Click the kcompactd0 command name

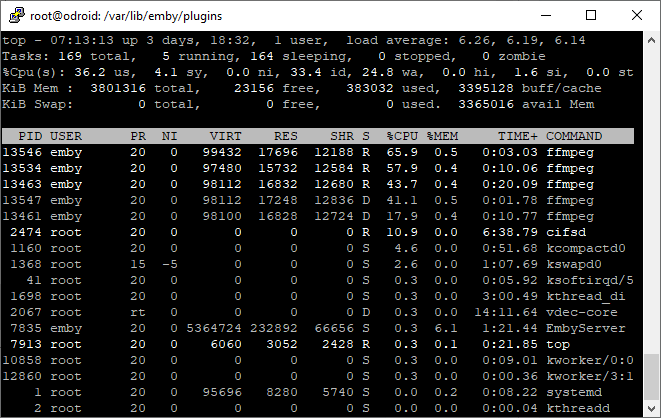586,248
